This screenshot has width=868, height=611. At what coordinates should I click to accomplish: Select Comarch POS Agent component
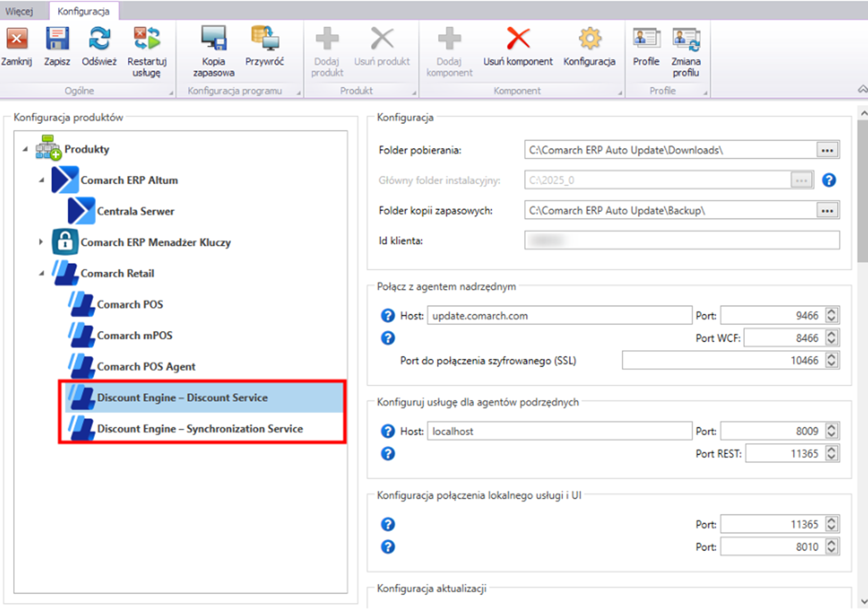(146, 366)
